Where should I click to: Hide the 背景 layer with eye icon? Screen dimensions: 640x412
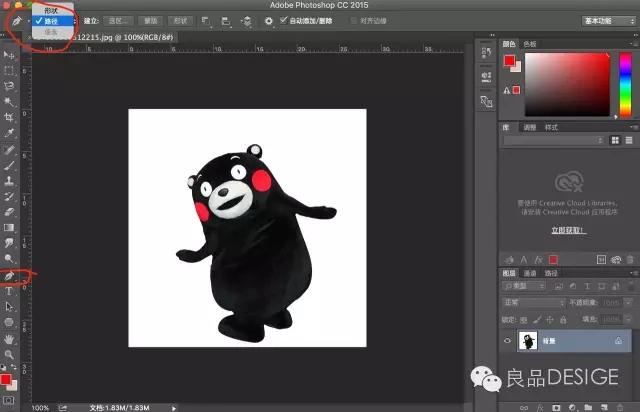(x=509, y=341)
